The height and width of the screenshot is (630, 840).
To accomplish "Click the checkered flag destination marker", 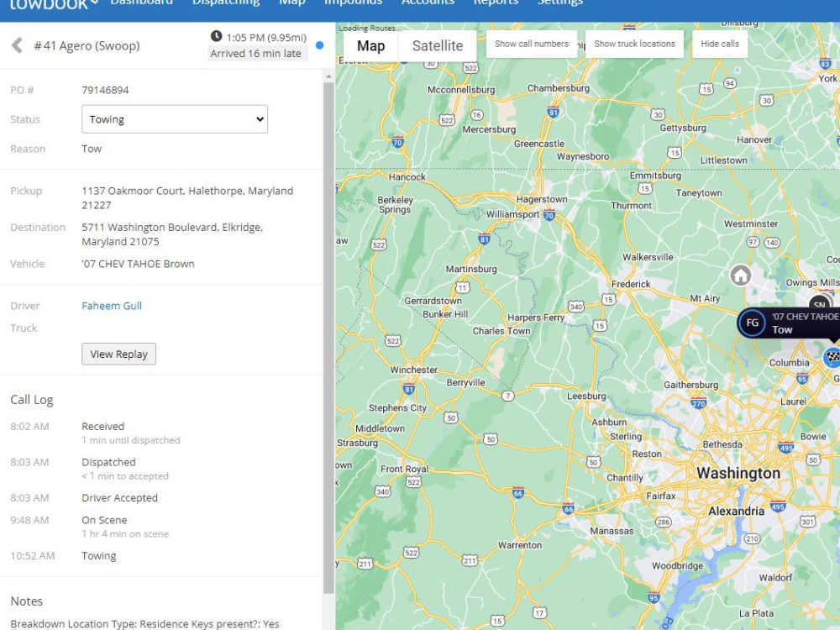I will 832,357.
